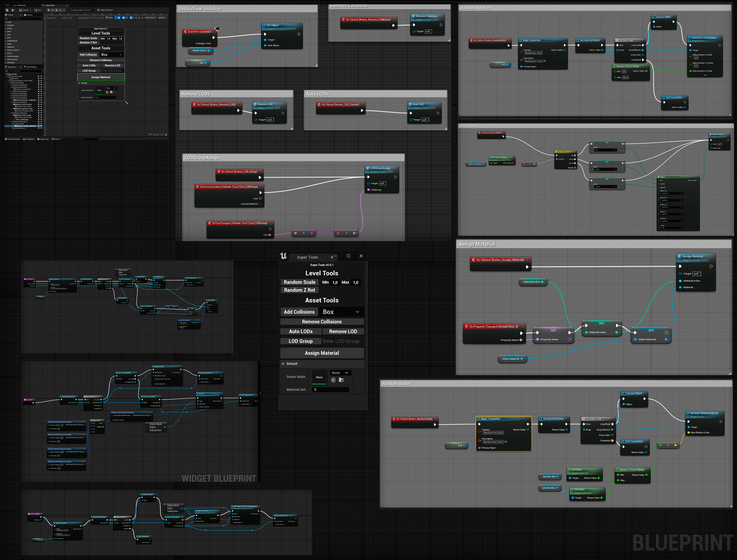Viewport: 737px width, 560px height.
Task: Click the Stop simulation square icon
Action: pyautogui.click(x=57, y=10)
